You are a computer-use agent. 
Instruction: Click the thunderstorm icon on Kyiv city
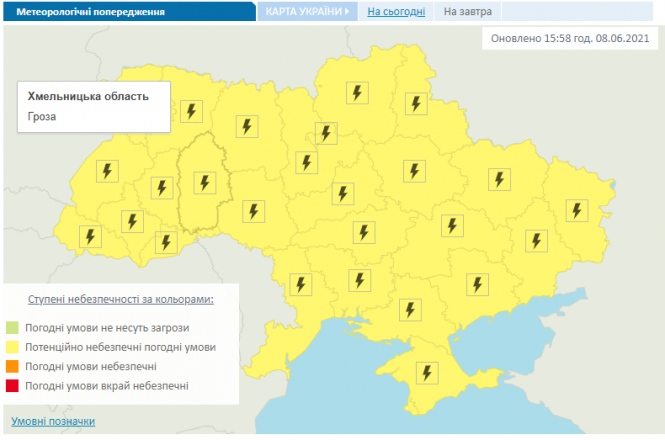[x=326, y=133]
